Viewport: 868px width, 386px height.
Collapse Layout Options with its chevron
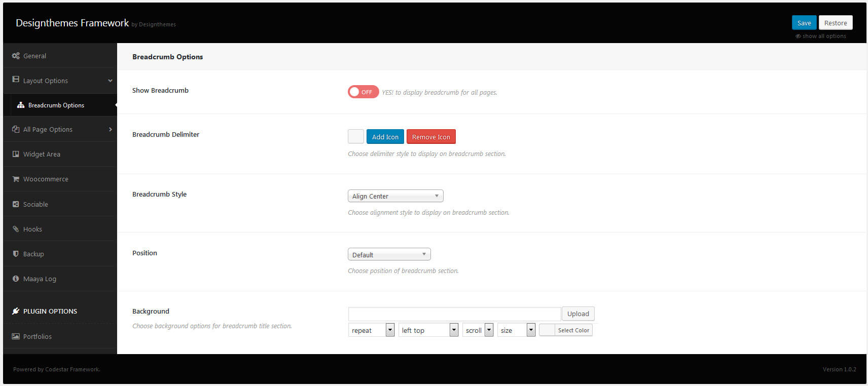click(x=110, y=81)
